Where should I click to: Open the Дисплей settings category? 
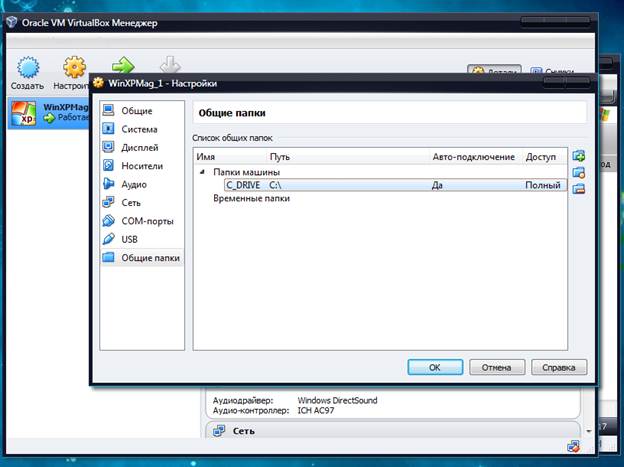click(142, 147)
